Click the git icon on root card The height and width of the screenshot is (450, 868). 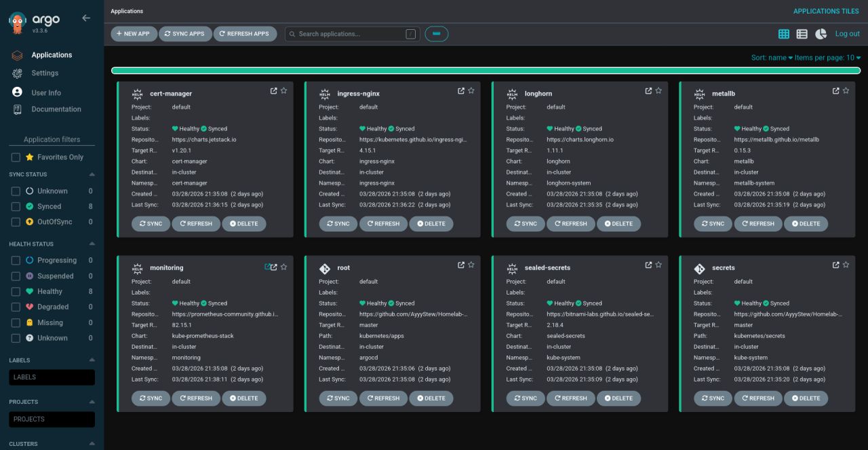coord(325,268)
